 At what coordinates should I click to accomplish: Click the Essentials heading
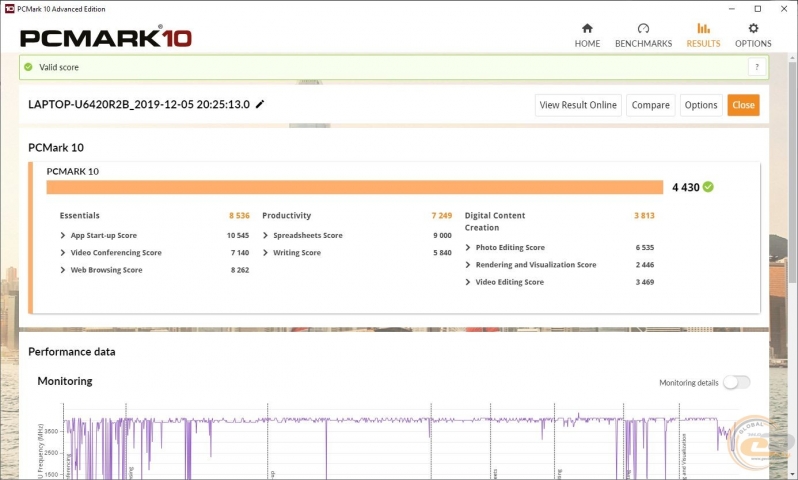[x=79, y=215]
